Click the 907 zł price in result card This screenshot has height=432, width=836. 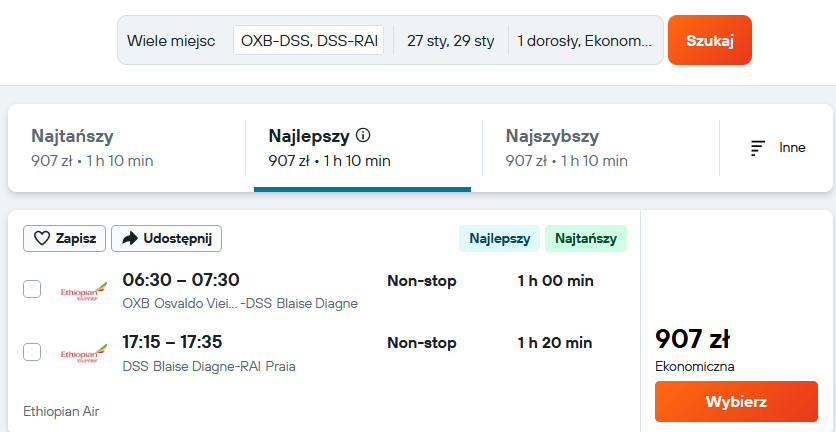(692, 339)
